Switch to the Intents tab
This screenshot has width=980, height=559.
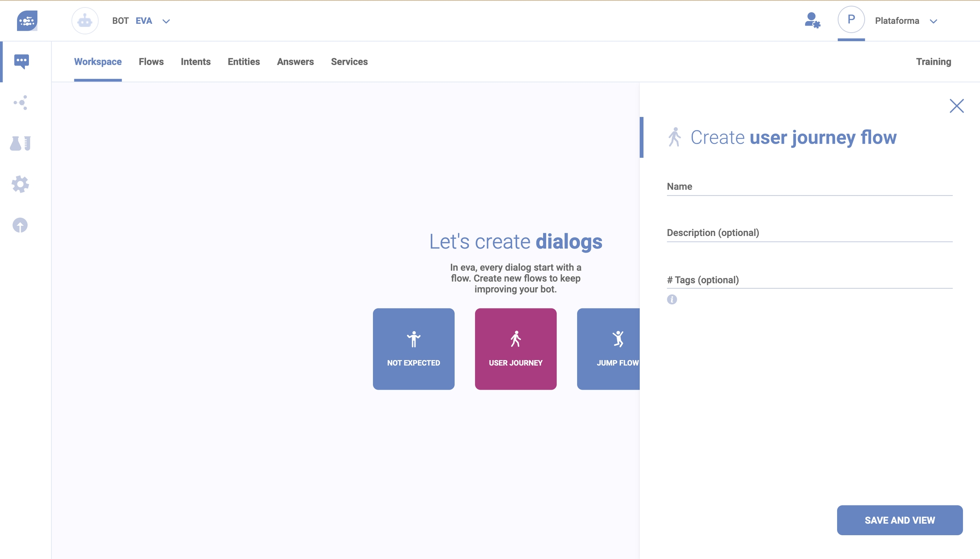pos(195,62)
